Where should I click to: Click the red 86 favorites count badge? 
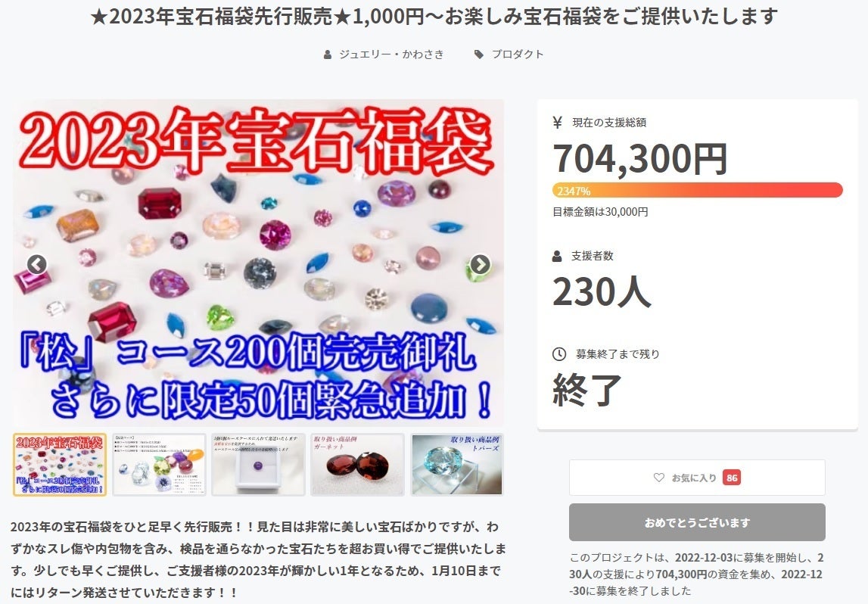point(732,478)
